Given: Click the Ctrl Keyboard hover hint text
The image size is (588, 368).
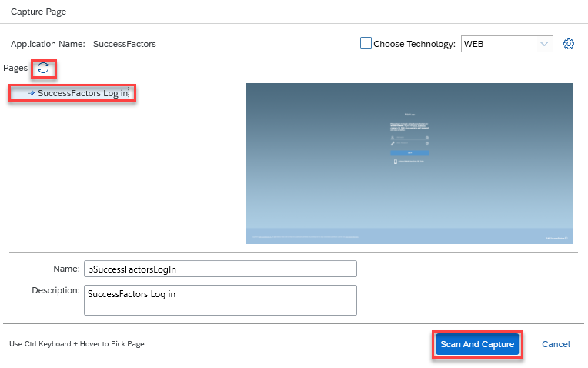Looking at the screenshot, I should tap(77, 344).
